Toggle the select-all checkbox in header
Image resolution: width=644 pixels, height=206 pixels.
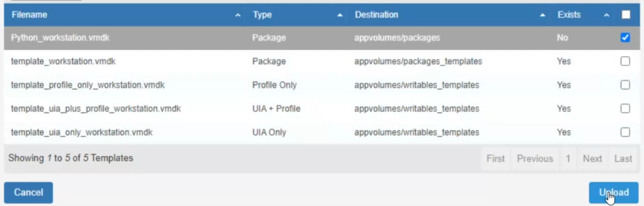point(626,15)
